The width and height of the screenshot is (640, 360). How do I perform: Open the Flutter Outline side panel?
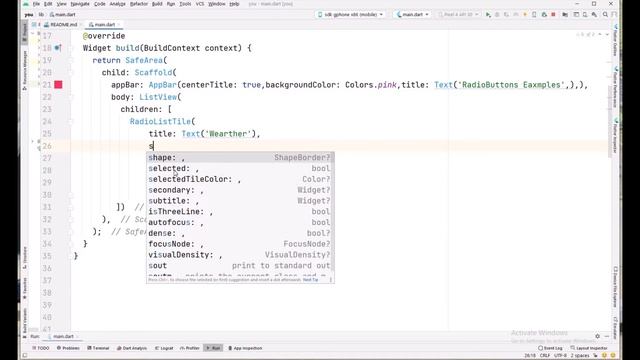615,41
